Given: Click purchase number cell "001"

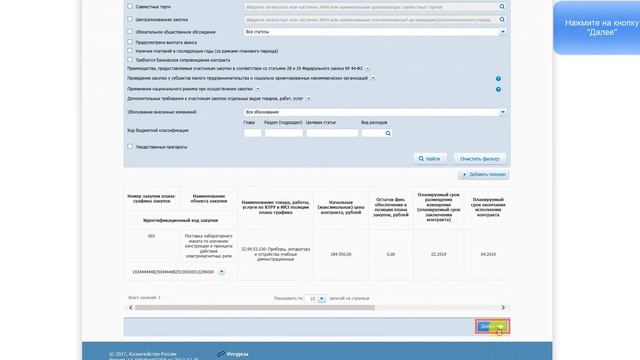Looking at the screenshot, I should pyautogui.click(x=151, y=236).
